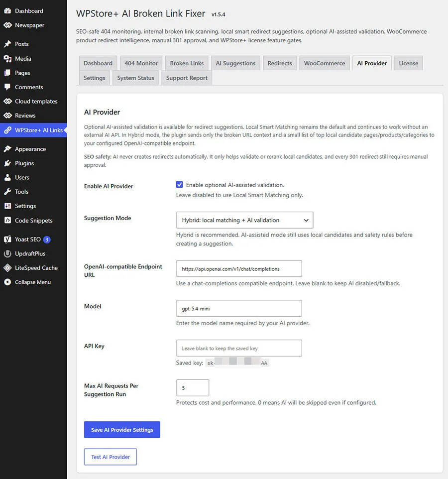Click the Test AI Provider button
Image resolution: width=448 pixels, height=479 pixels.
111,457
